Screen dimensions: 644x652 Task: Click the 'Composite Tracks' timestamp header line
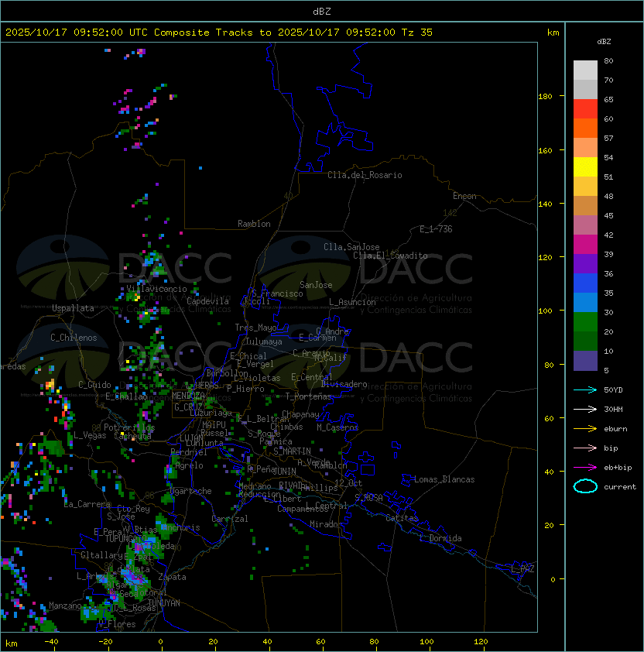click(x=219, y=32)
